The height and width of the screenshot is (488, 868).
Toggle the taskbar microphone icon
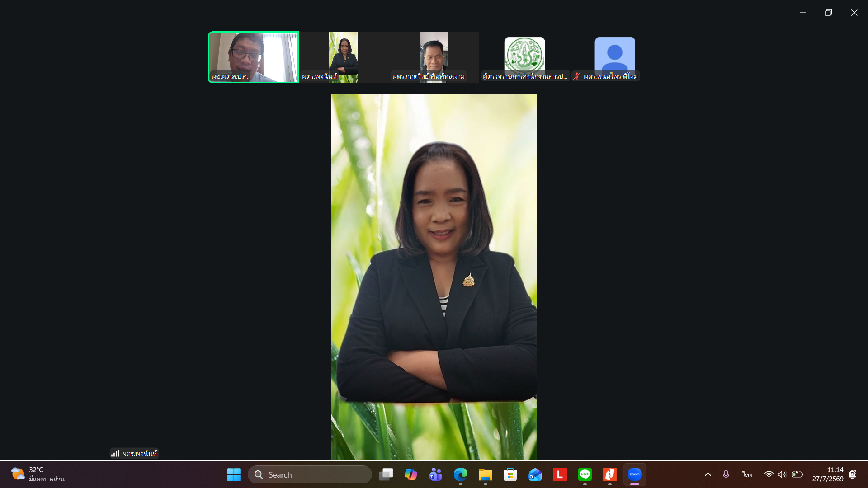(726, 474)
